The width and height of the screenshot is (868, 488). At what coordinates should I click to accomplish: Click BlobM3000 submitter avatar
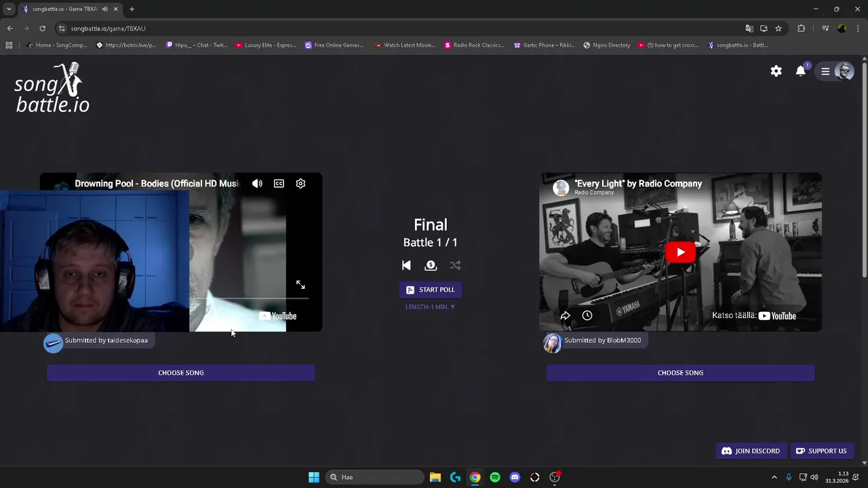tap(553, 343)
